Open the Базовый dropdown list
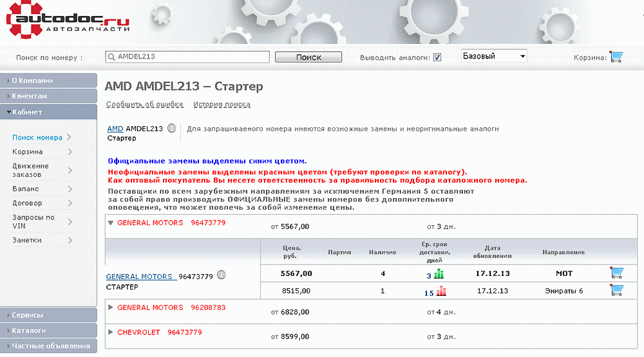This screenshot has height=357, width=644. (x=494, y=57)
